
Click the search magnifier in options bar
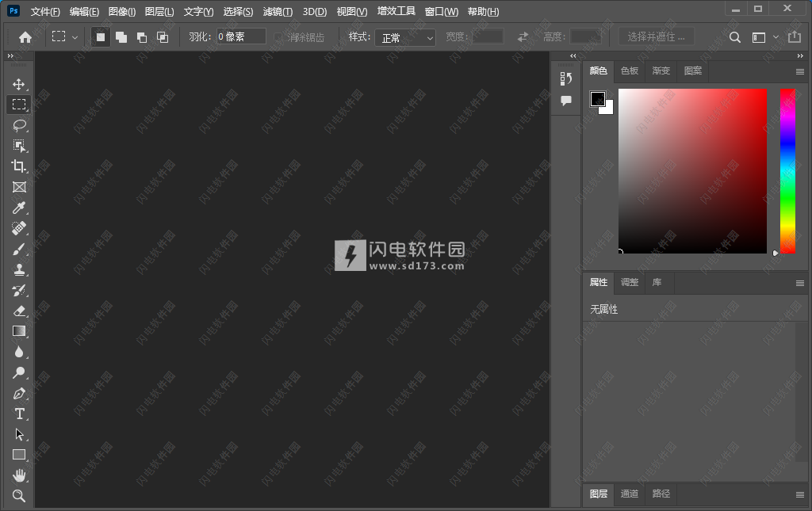(x=735, y=37)
